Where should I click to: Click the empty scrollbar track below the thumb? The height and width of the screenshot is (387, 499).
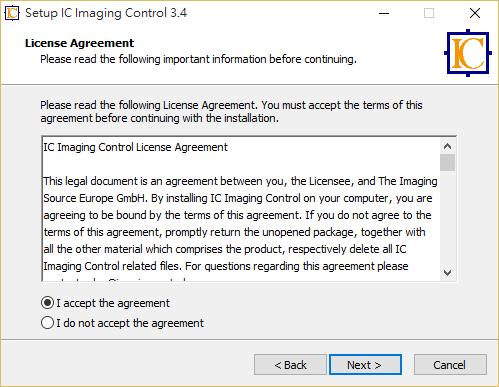tap(447, 218)
